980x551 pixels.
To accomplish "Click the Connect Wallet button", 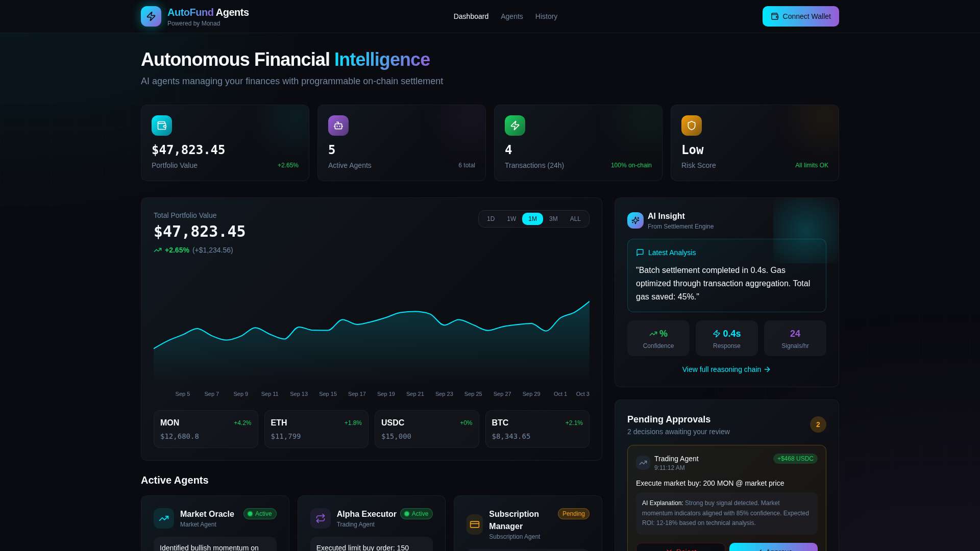I will (801, 16).
